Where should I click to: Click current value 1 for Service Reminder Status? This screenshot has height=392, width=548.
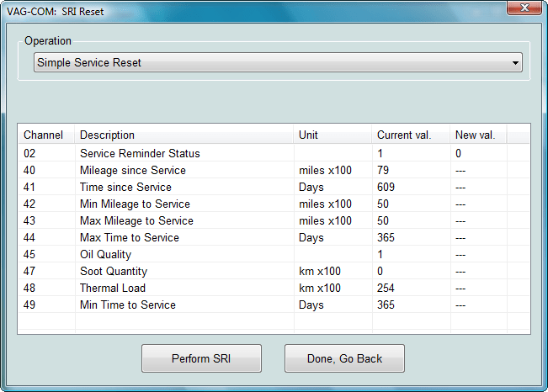click(x=380, y=153)
